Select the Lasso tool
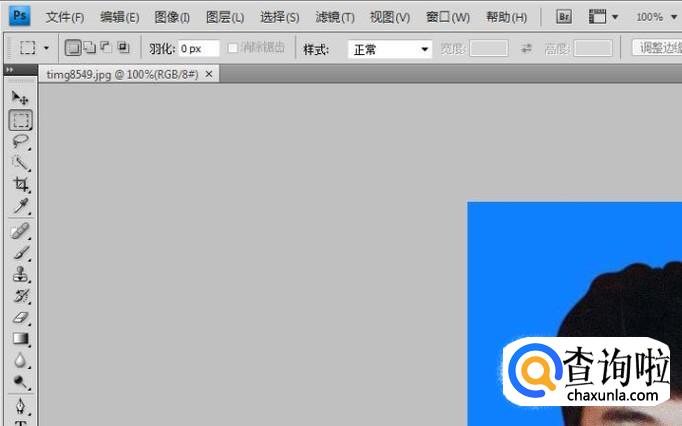 20,142
